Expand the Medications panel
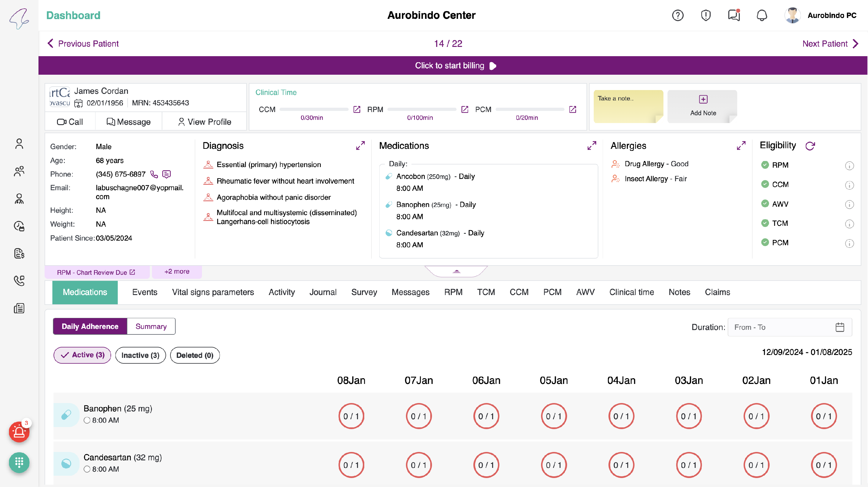The image size is (868, 487). pos(592,146)
